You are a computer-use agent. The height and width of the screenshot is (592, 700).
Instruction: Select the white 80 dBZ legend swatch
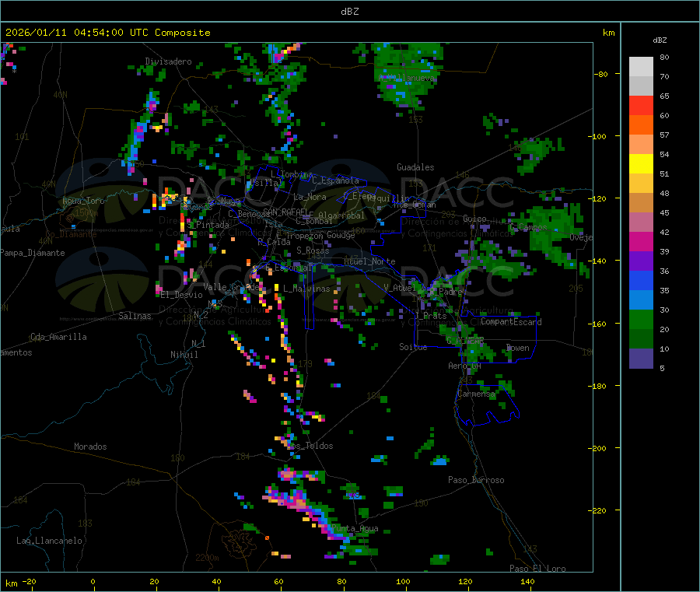[641, 67]
